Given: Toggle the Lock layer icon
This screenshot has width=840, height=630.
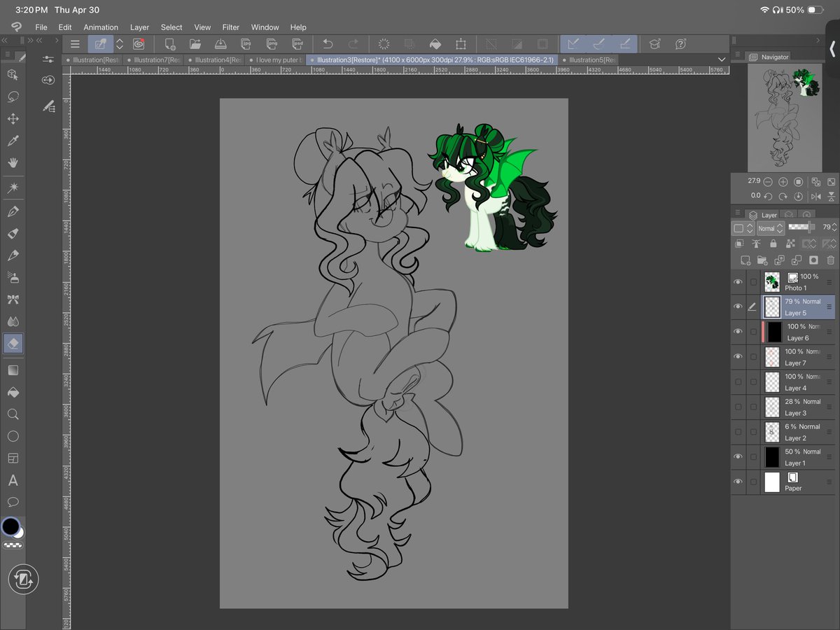Looking at the screenshot, I should pos(773,244).
